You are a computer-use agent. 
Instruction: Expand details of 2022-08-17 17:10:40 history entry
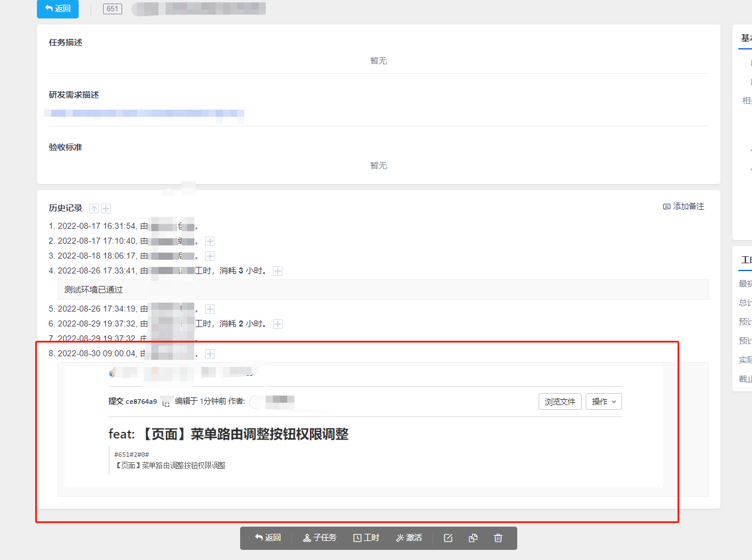tap(210, 241)
